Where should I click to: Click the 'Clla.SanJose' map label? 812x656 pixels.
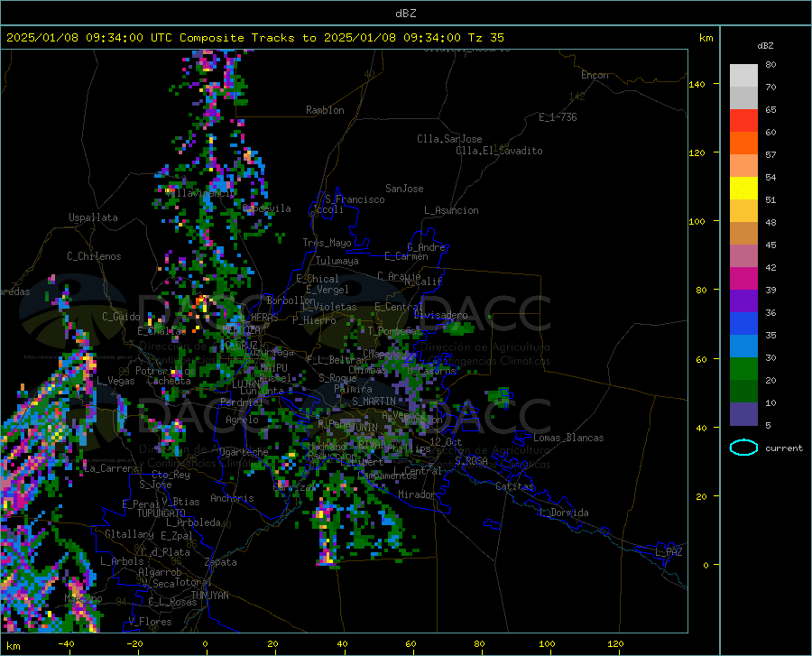[x=449, y=139]
